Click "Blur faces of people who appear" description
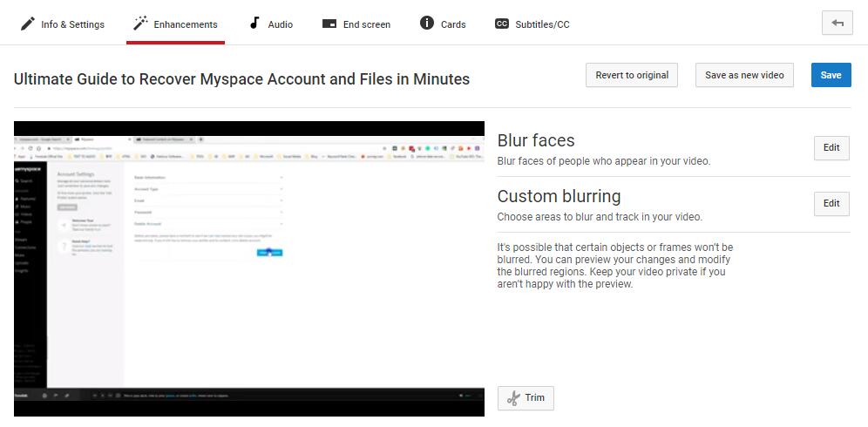 (x=603, y=161)
